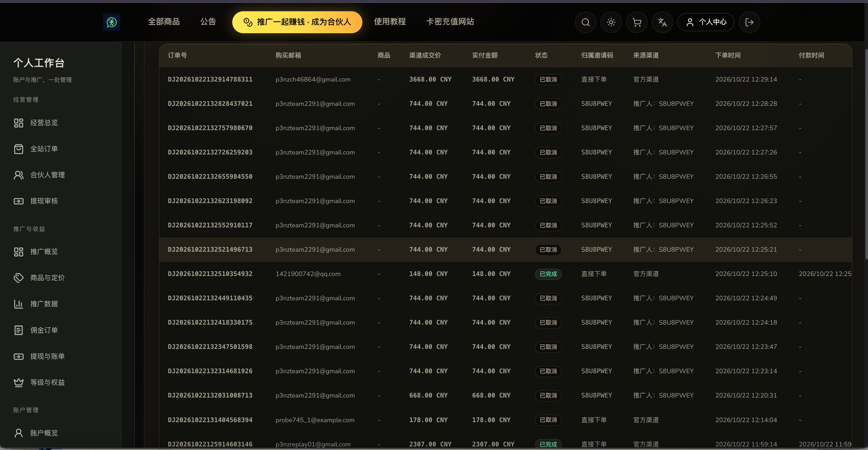Click the 推广数据 bar chart icon
The height and width of the screenshot is (450, 868).
point(19,304)
